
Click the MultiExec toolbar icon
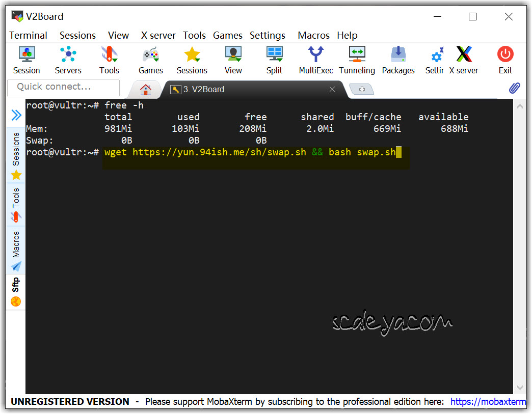(x=316, y=60)
